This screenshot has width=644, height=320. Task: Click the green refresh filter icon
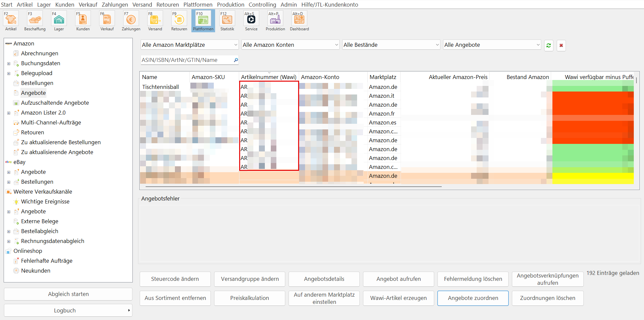548,45
